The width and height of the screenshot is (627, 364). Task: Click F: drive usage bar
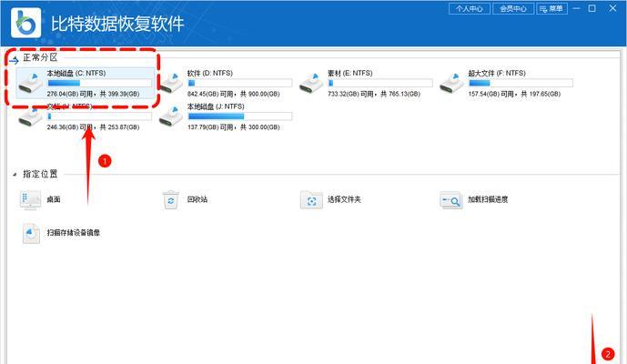click(x=521, y=83)
